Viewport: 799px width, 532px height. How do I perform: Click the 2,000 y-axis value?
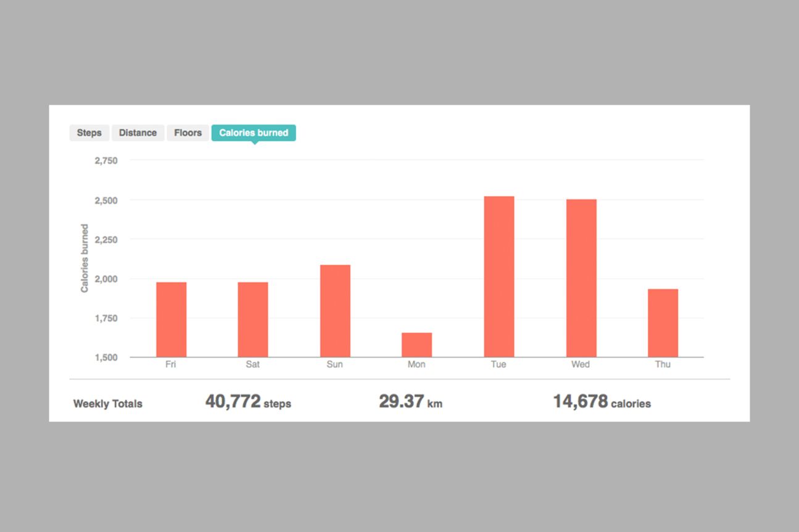tap(106, 279)
